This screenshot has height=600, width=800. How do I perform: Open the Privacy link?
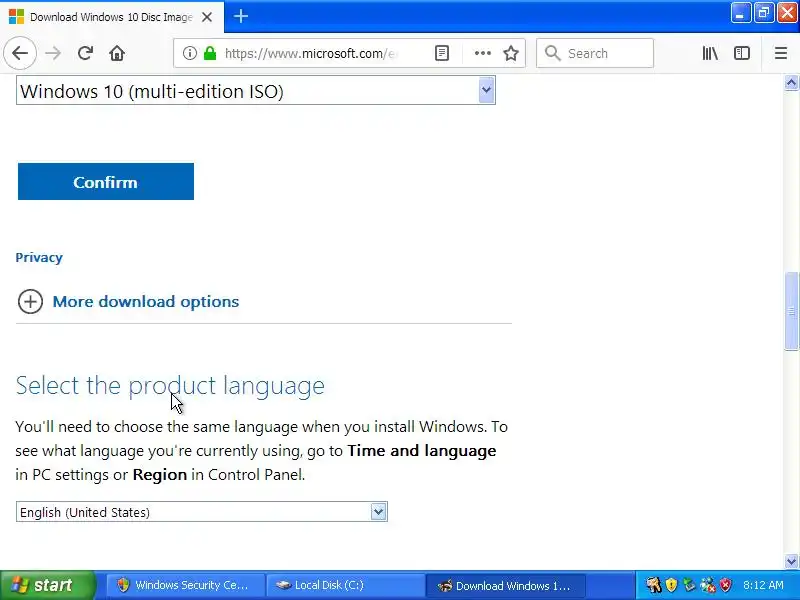click(x=39, y=257)
